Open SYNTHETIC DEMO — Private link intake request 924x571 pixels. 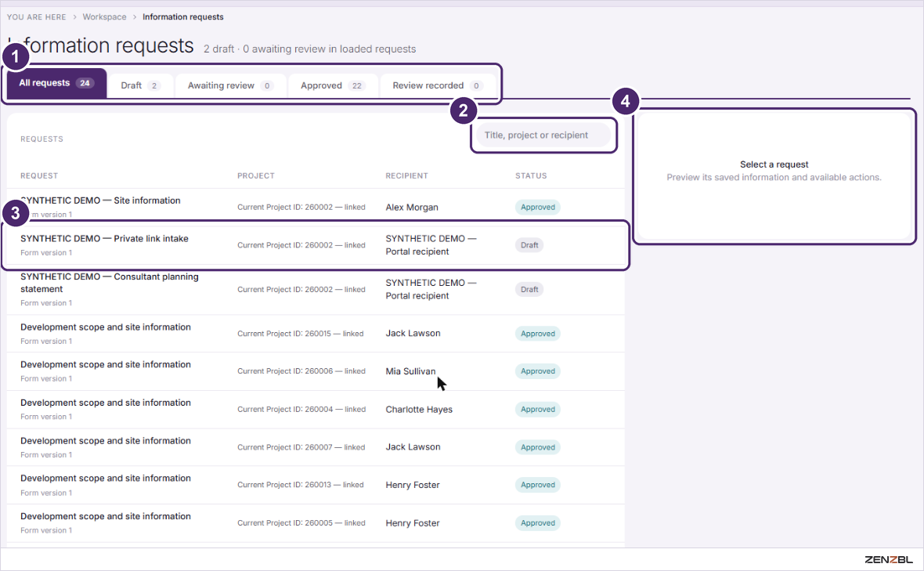104,239
